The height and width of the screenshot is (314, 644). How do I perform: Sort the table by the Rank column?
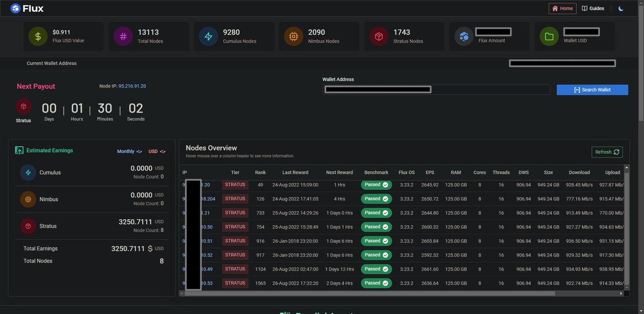[x=260, y=172]
